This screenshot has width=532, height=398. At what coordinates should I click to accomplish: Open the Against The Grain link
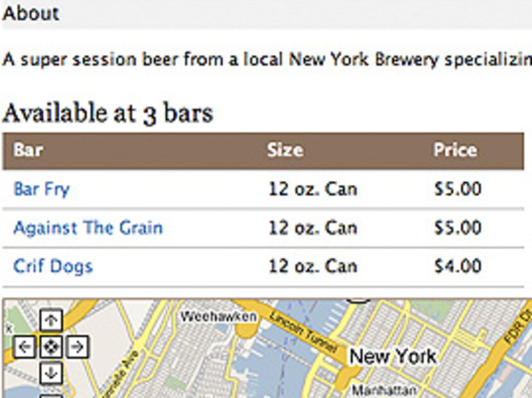click(88, 228)
